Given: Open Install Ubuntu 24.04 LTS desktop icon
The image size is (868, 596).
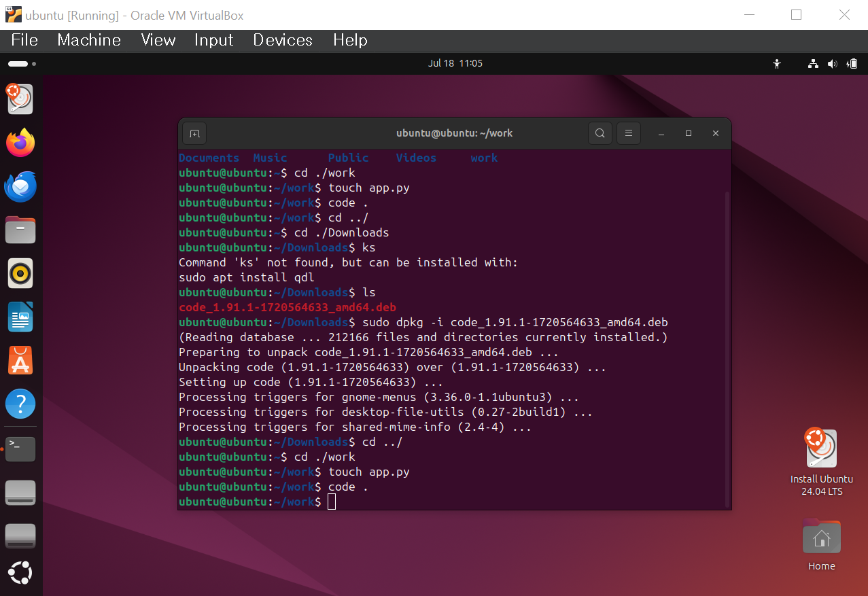Looking at the screenshot, I should 821,463.
